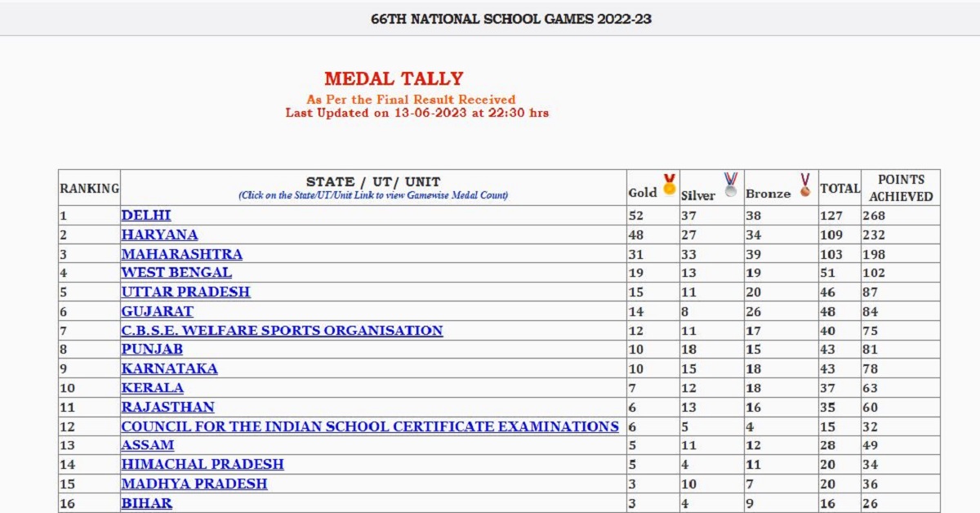This screenshot has width=980, height=513.
Task: Open the DELHI medal count link
Action: coord(146,216)
